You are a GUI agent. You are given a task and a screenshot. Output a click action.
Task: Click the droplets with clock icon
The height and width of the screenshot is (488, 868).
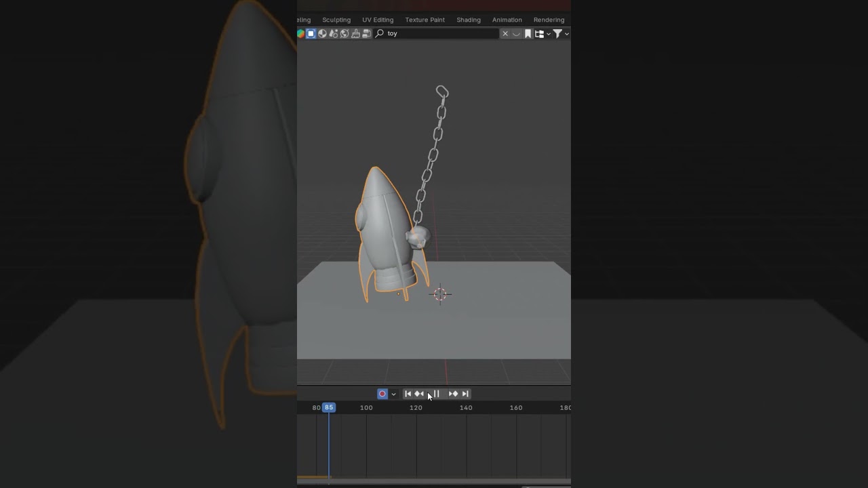pyautogui.click(x=333, y=33)
